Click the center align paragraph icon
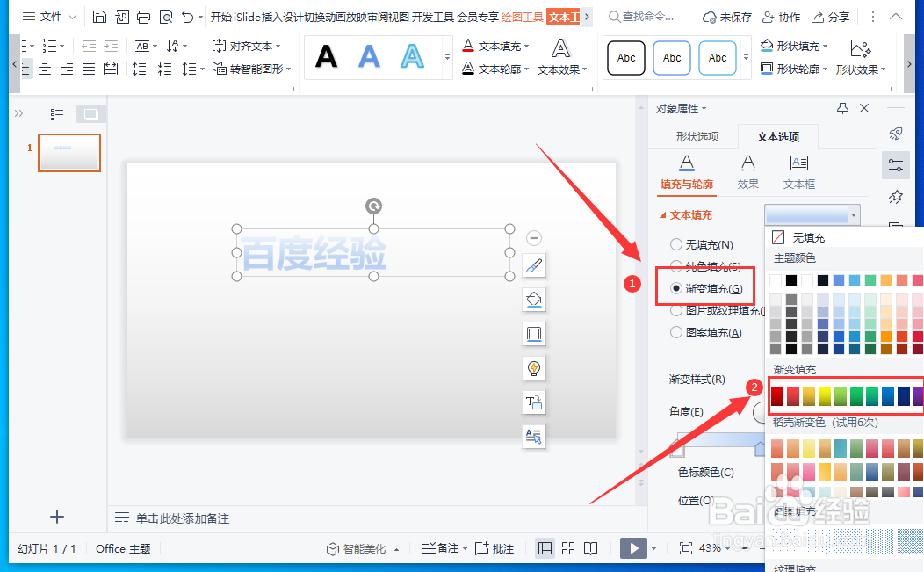 (x=45, y=69)
